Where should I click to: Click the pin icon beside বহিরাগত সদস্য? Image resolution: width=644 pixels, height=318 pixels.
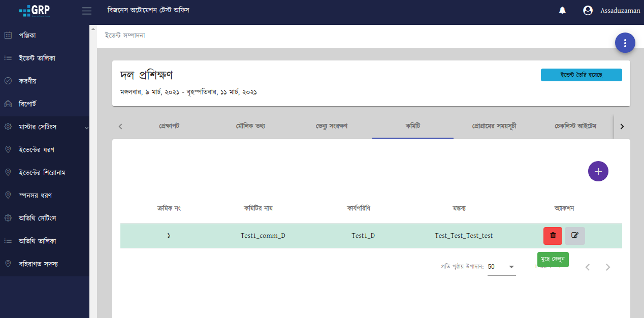(x=8, y=264)
